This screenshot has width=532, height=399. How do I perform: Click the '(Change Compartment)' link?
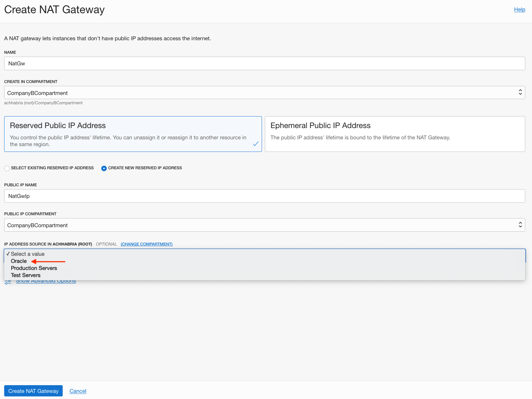click(147, 244)
